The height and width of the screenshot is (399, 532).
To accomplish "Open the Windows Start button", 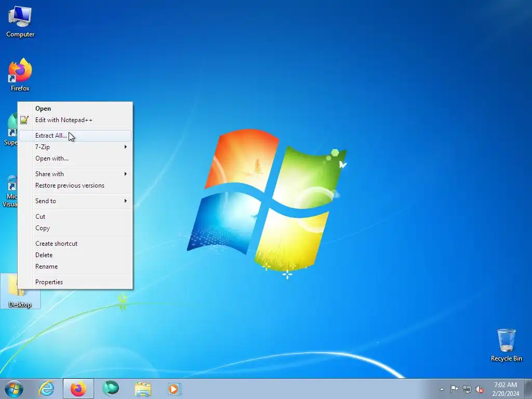I will (14, 389).
